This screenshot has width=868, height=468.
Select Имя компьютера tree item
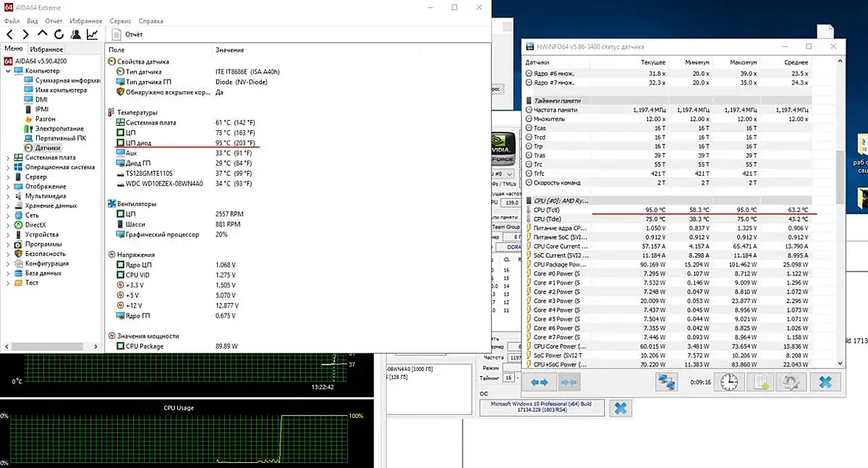[x=56, y=91]
